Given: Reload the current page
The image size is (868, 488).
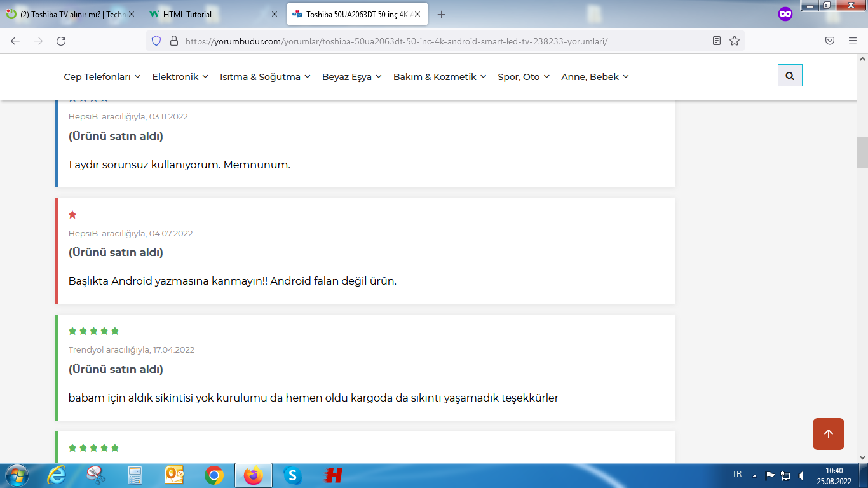Looking at the screenshot, I should (x=61, y=41).
